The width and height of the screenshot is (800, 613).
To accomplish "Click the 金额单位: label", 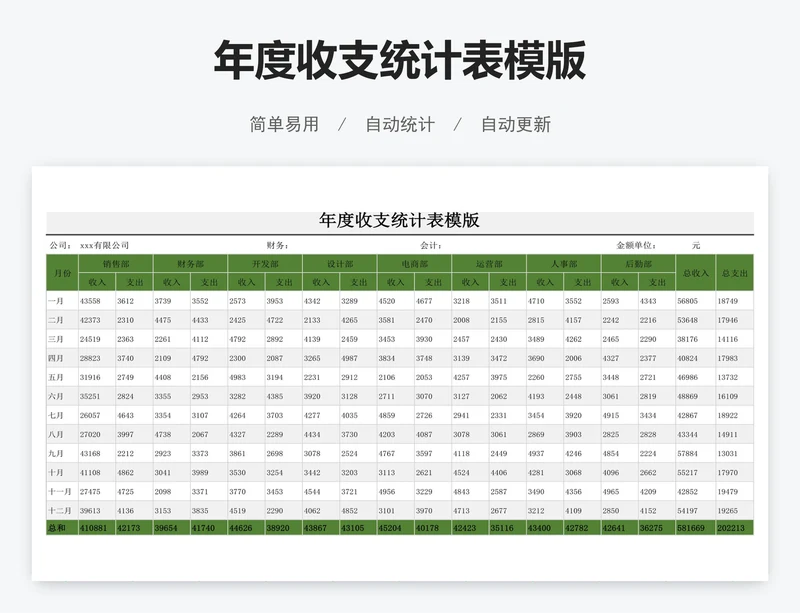I will 636,245.
